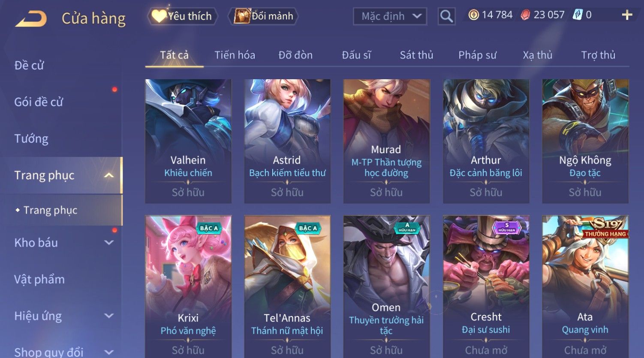Select the Tiến hóa tab

235,55
